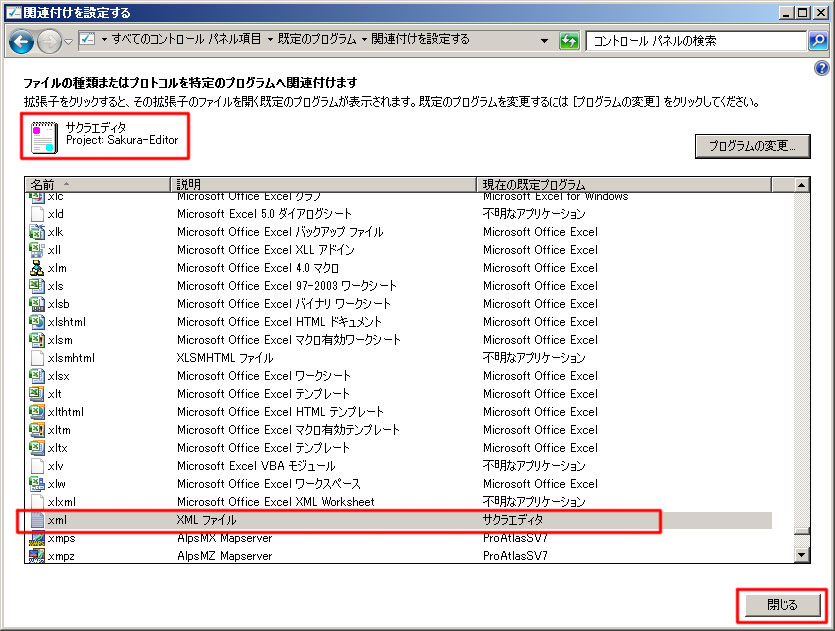Select the xlthtml template icon
This screenshot has height=631, width=835.
(x=37, y=412)
